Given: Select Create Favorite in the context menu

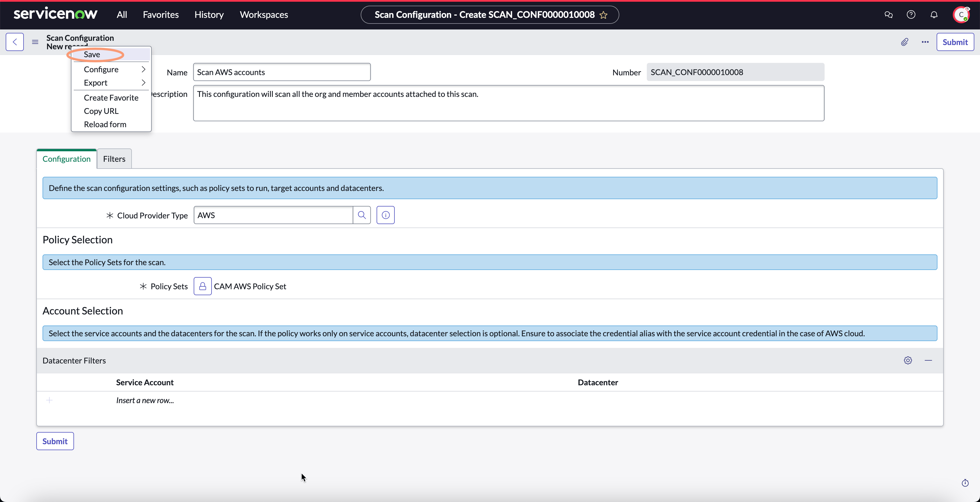Looking at the screenshot, I should 111,98.
